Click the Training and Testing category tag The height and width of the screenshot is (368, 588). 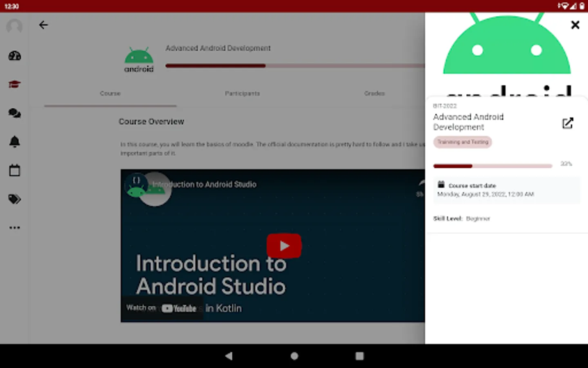point(463,142)
